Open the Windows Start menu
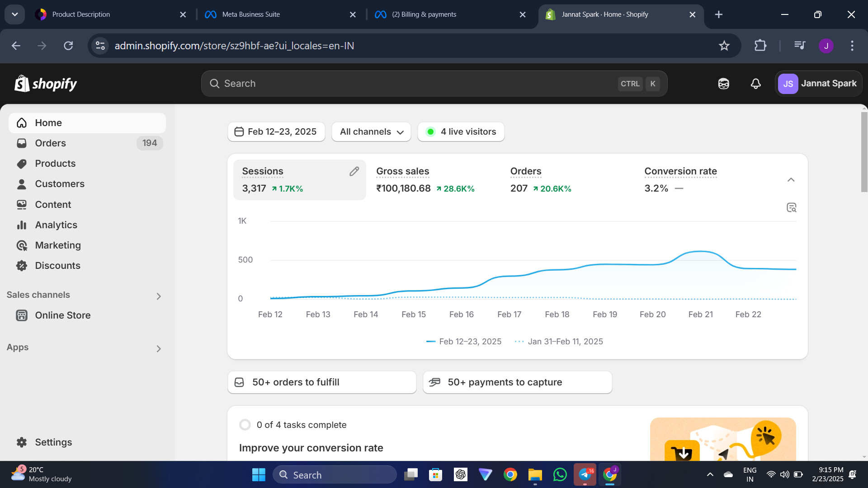Viewport: 868px width, 488px height. point(259,475)
